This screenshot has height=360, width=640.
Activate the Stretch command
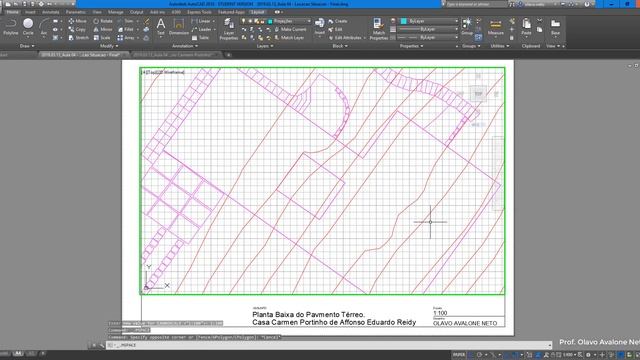click(x=78, y=38)
